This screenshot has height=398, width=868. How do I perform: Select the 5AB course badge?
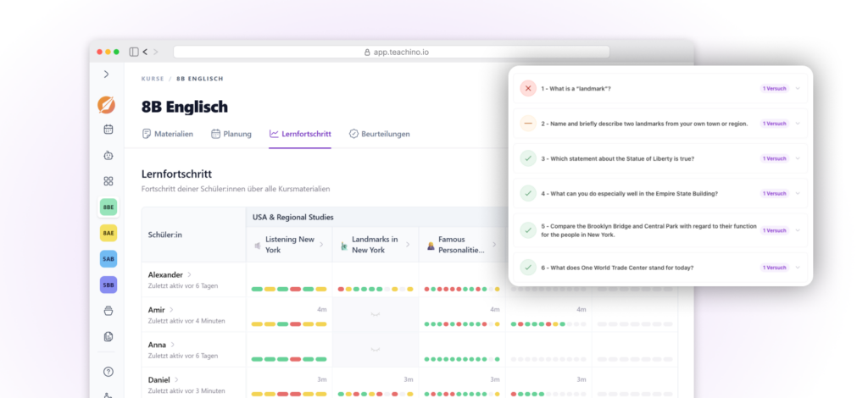pyautogui.click(x=108, y=259)
